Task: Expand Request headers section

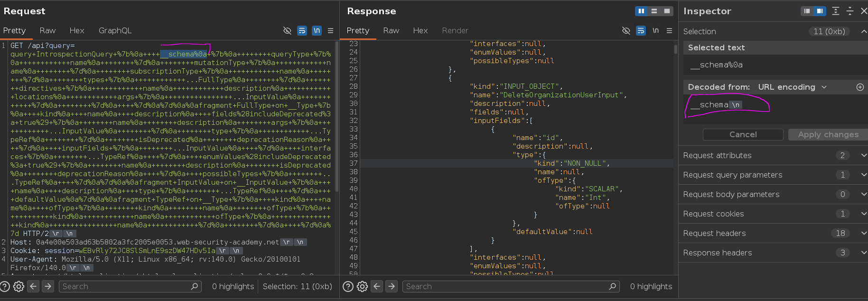Action: click(773, 233)
